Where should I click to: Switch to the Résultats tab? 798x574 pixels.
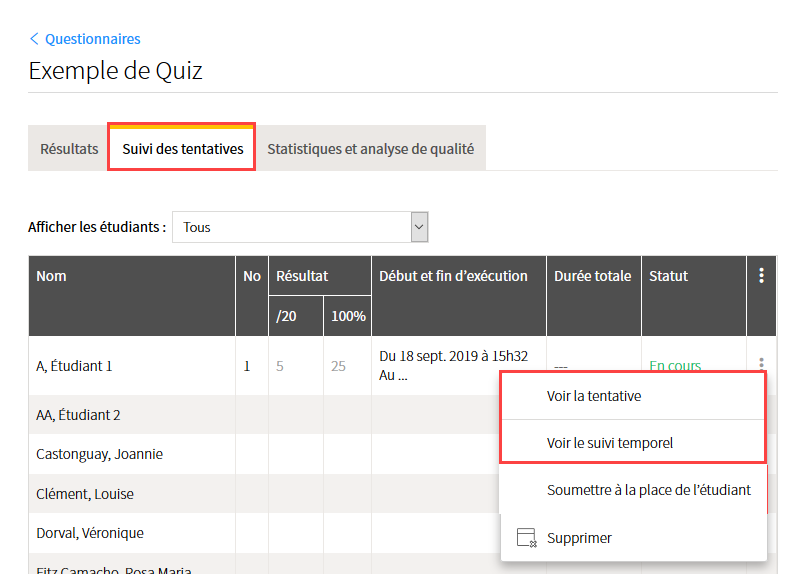(x=69, y=149)
